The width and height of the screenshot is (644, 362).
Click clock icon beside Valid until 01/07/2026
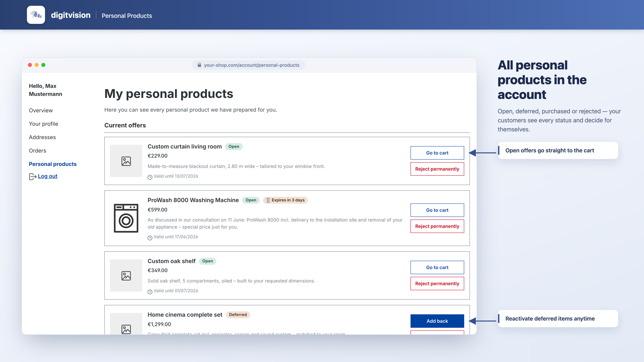(x=150, y=292)
